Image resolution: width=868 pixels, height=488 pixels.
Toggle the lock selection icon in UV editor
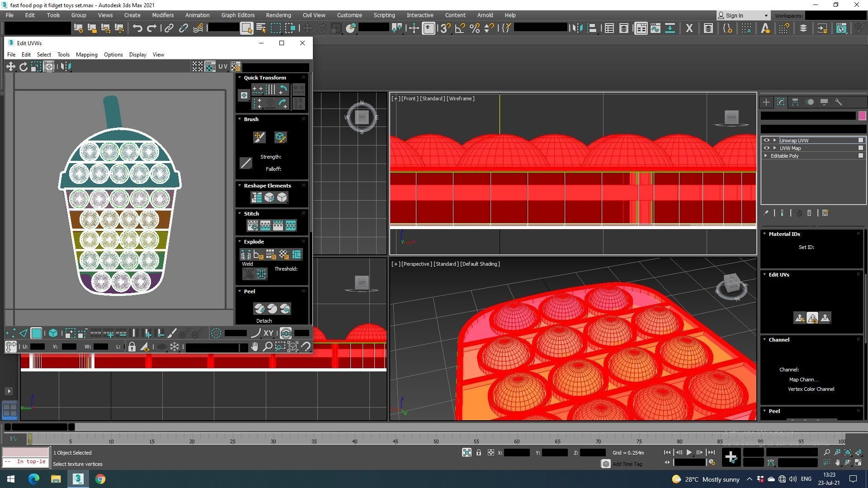coord(132,347)
